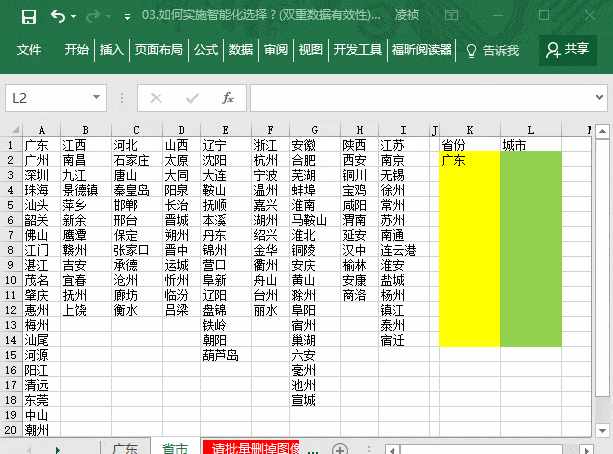Click the enter checkmark formula bar icon
Image resolution: width=613 pixels, height=454 pixels.
coord(192,98)
